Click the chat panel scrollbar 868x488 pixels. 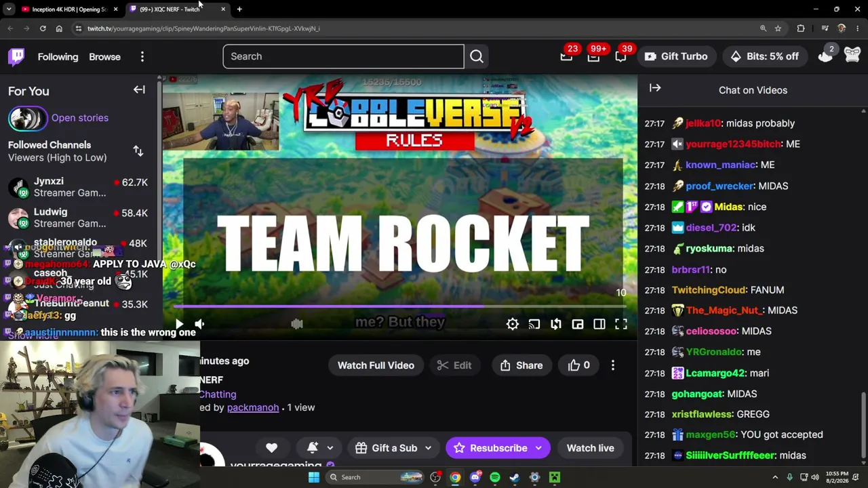point(863,425)
